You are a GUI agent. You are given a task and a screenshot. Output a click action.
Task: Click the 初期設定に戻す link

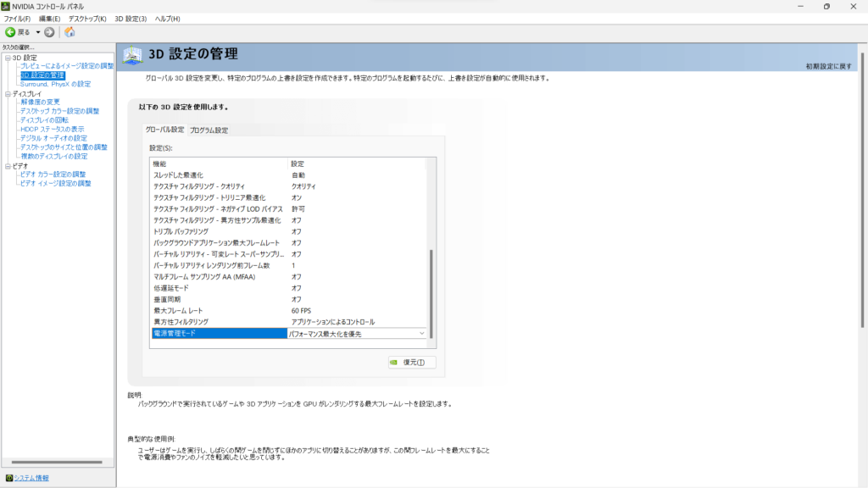829,66
